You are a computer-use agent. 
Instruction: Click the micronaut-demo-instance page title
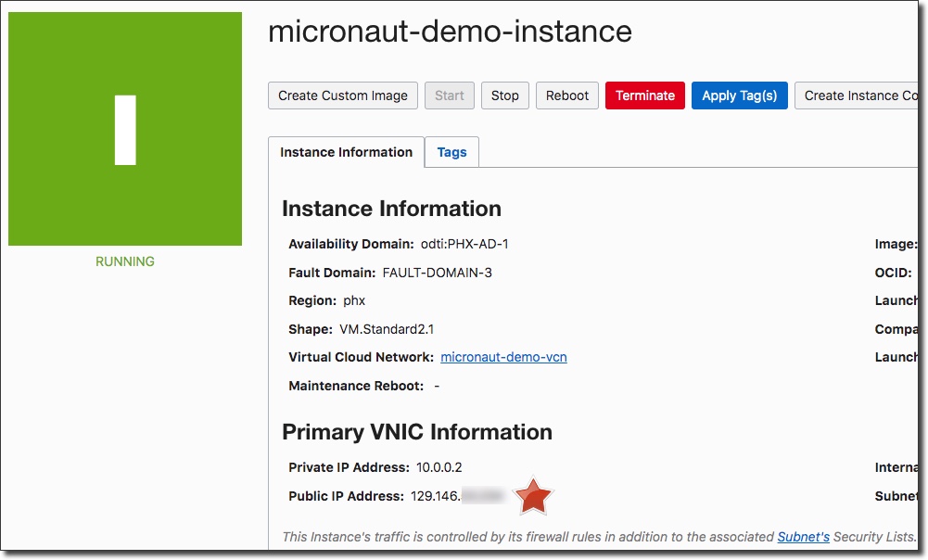point(450,32)
